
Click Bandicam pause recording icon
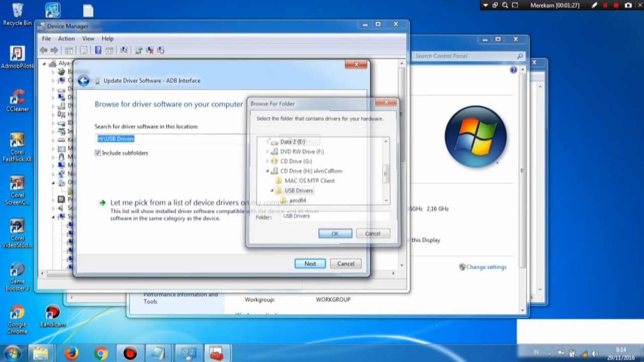pos(605,6)
